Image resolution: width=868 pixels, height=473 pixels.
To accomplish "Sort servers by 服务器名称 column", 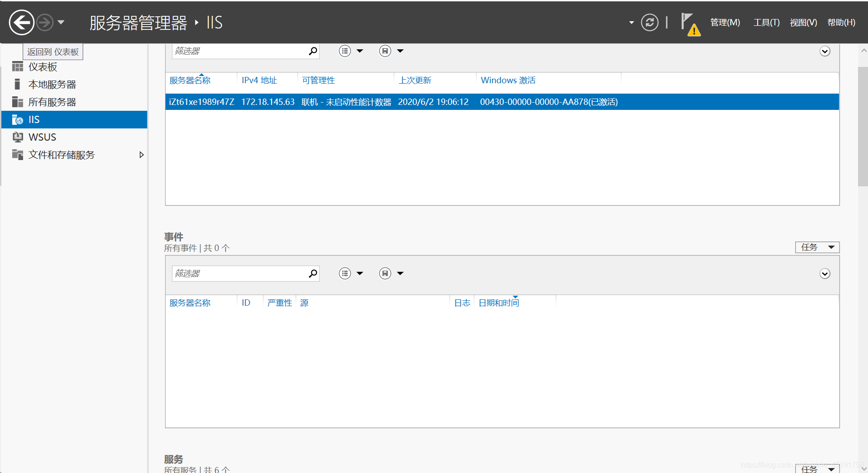I will [x=190, y=80].
